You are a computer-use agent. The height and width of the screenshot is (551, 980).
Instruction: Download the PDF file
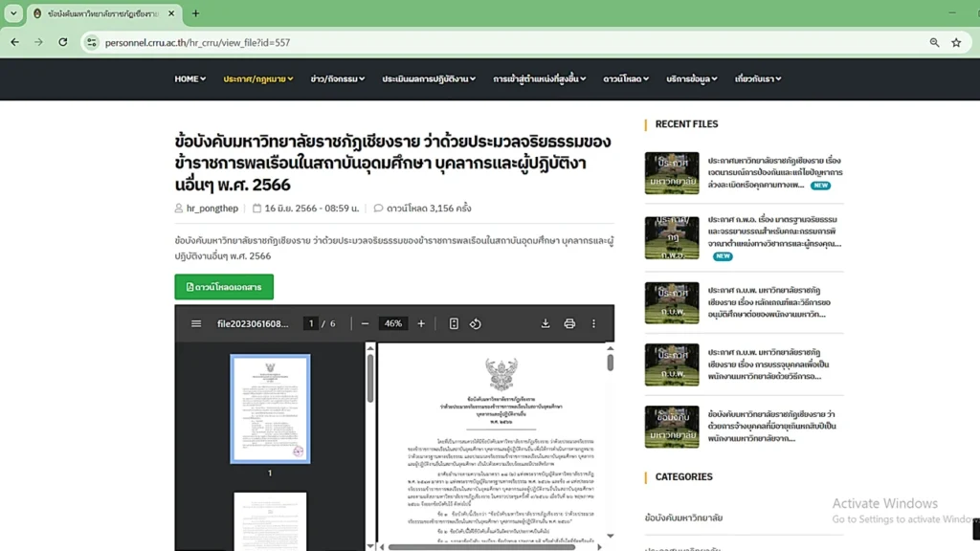click(x=546, y=323)
